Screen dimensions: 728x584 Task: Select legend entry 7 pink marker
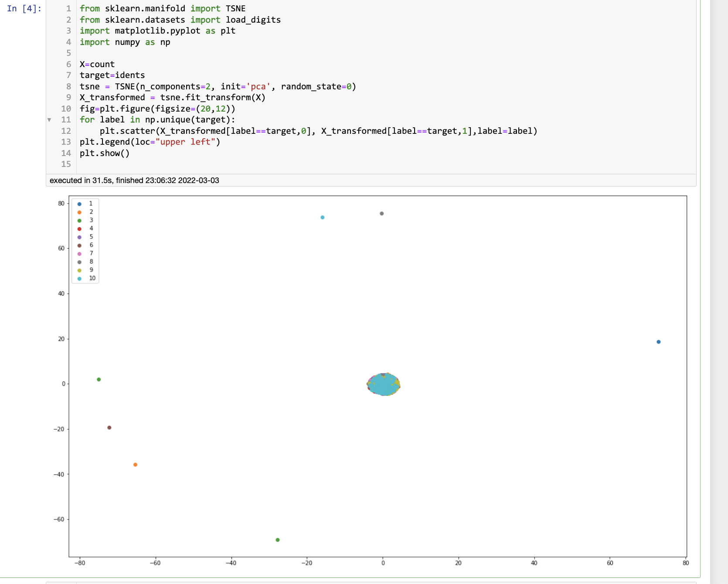tap(79, 253)
